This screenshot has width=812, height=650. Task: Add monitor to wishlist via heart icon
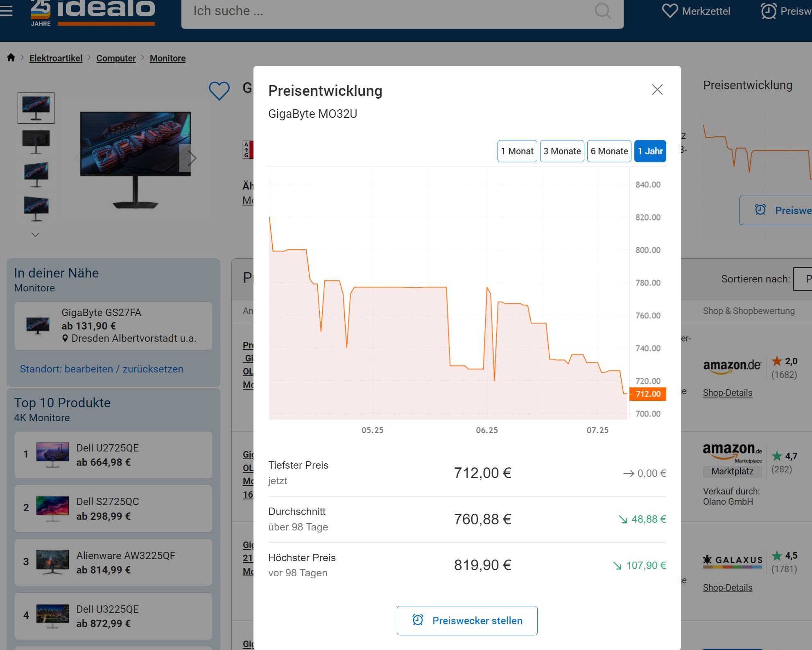point(219,90)
